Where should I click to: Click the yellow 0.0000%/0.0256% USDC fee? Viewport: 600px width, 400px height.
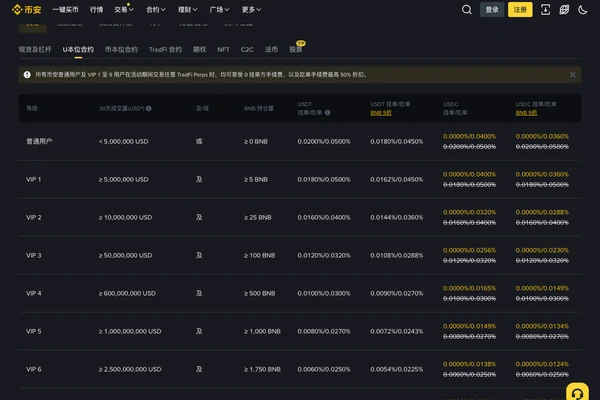469,250
